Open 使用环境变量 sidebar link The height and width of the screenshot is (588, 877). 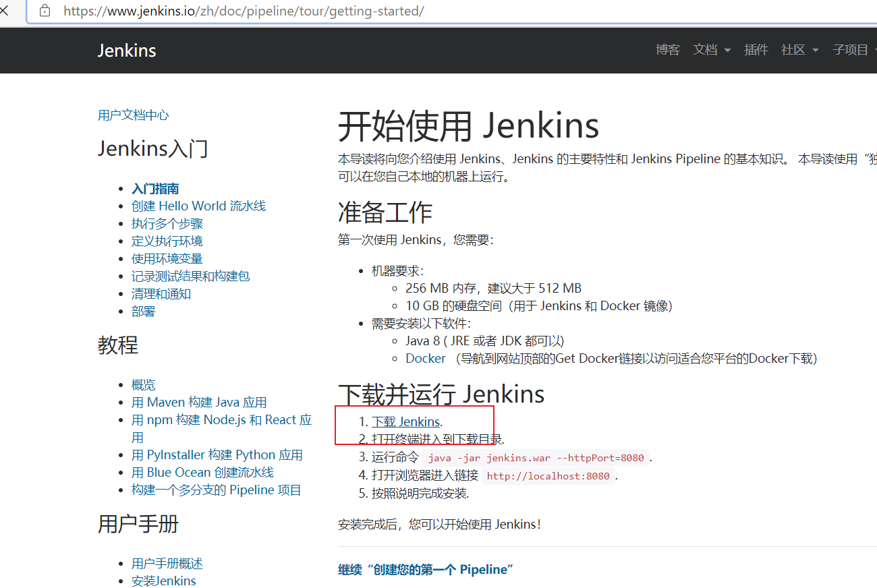tap(167, 259)
